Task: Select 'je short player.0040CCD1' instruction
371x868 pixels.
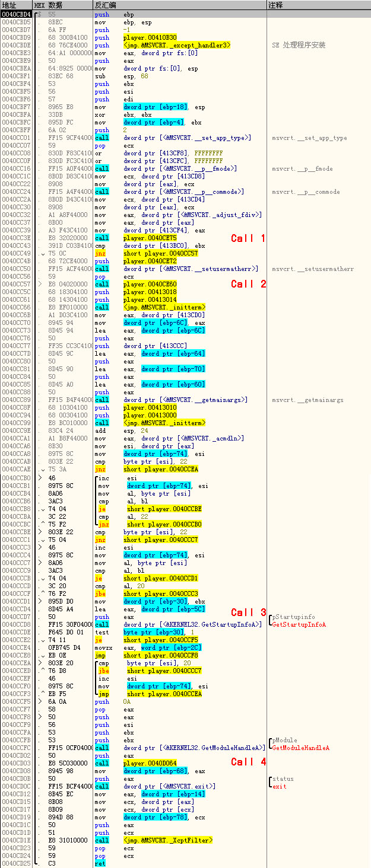Action: click(147, 577)
